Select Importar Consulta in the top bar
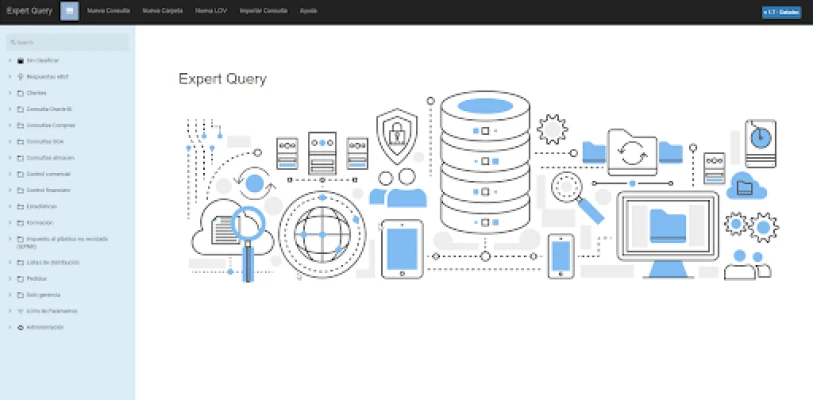Viewport: 813px width, 400px height. [x=263, y=12]
